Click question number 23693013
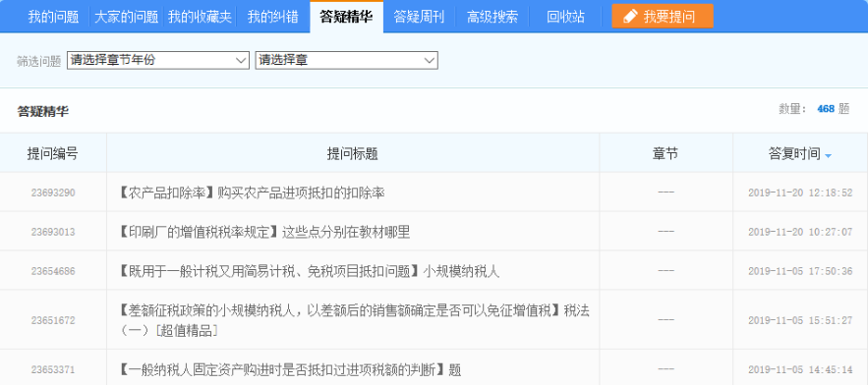The height and width of the screenshot is (385, 868). click(x=53, y=233)
